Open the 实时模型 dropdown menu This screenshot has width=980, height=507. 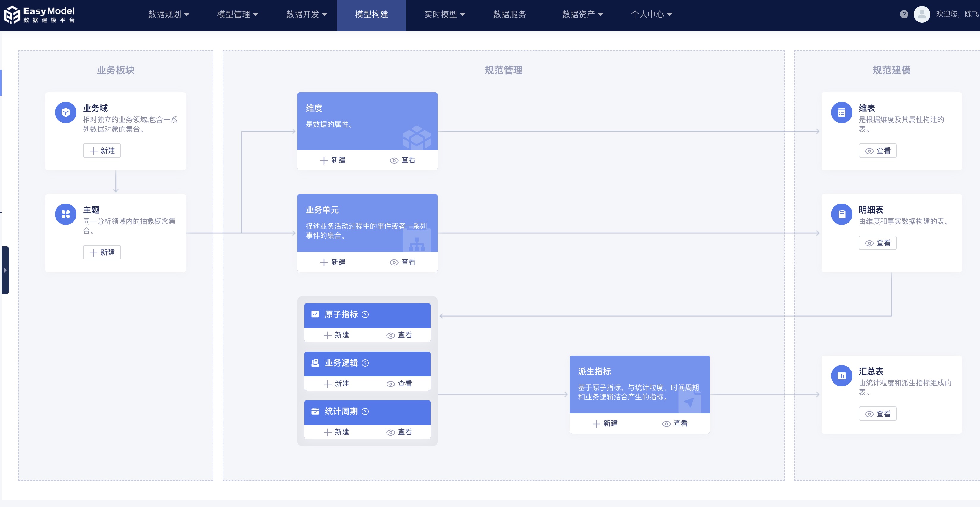pyautogui.click(x=445, y=15)
